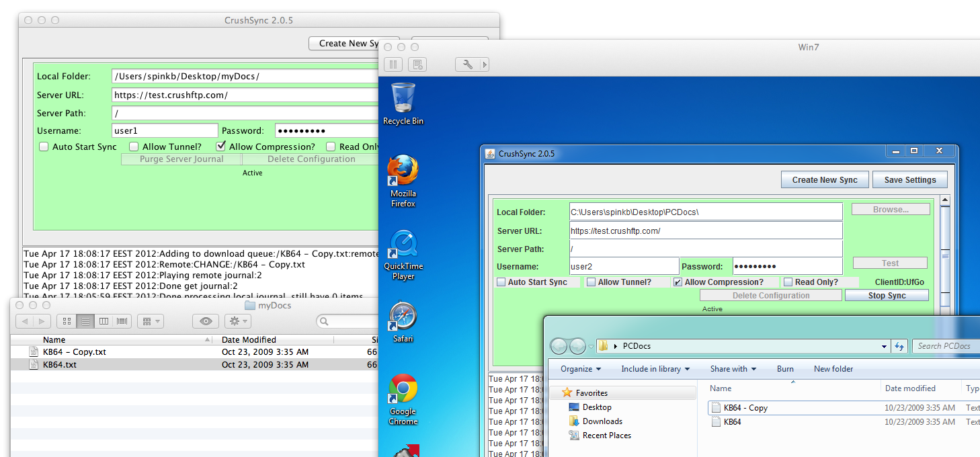Select Downloads in Explorer Favorites
The image size is (980, 457).
(x=602, y=421)
